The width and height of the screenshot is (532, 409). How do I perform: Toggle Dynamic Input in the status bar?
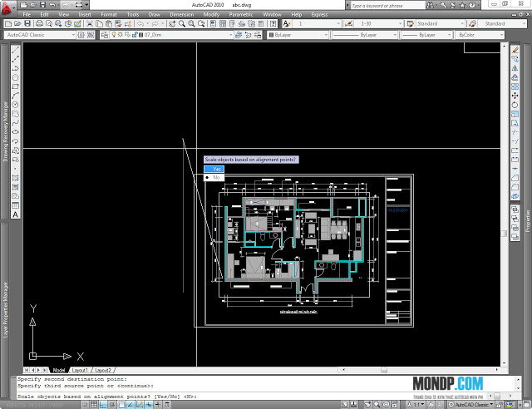149,405
